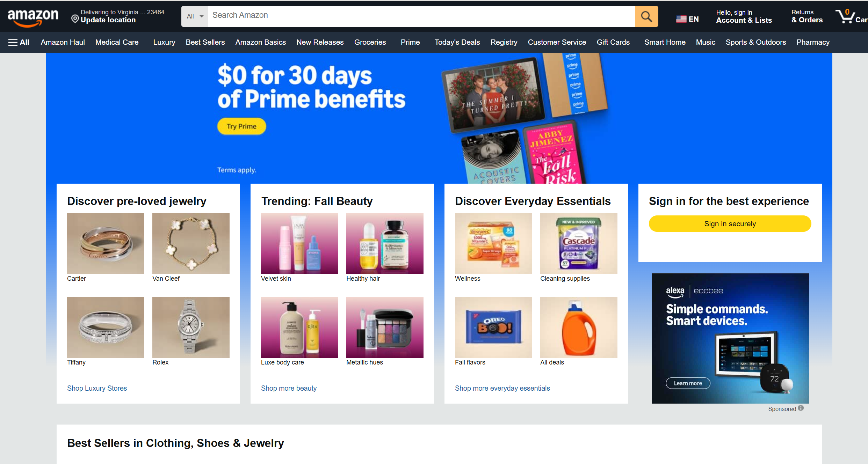Open the Rolex watch thumbnail
868x464 pixels.
[191, 327]
